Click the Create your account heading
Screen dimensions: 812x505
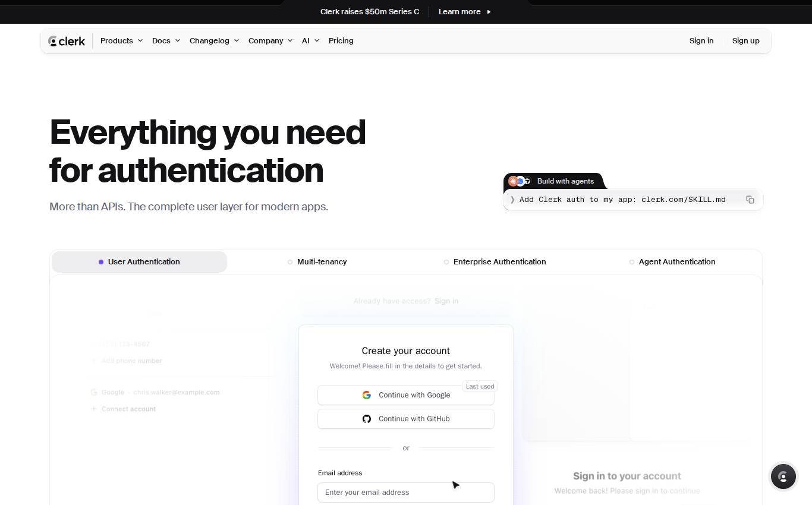pyautogui.click(x=406, y=351)
